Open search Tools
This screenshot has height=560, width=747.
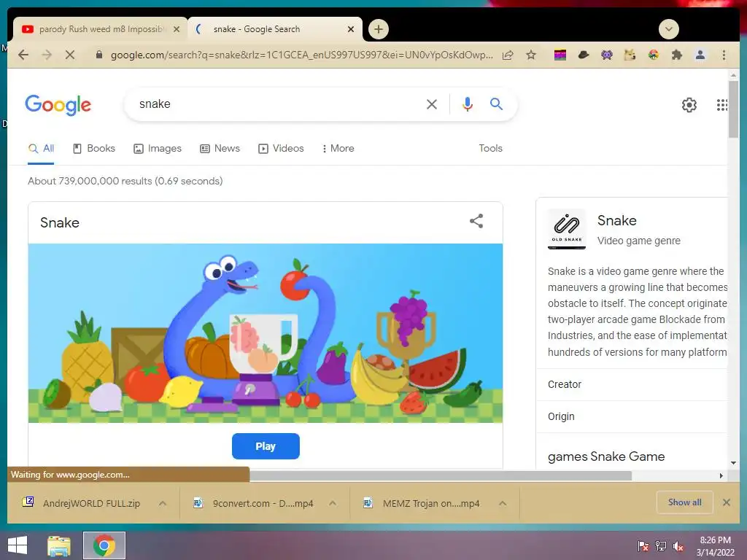coord(490,149)
